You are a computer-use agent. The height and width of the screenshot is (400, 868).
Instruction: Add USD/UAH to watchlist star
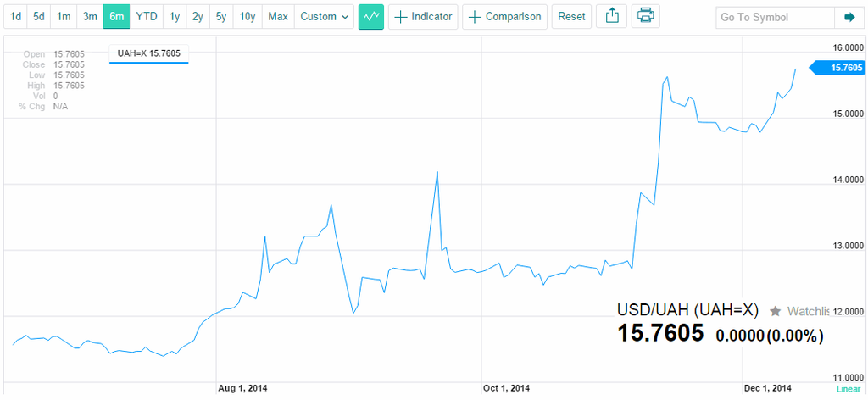coord(776,312)
